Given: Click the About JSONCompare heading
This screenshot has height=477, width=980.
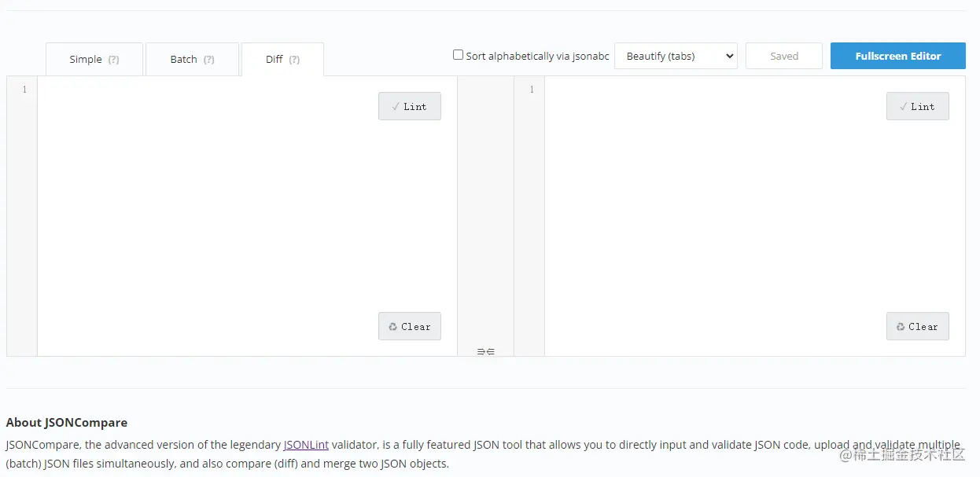Looking at the screenshot, I should [67, 422].
